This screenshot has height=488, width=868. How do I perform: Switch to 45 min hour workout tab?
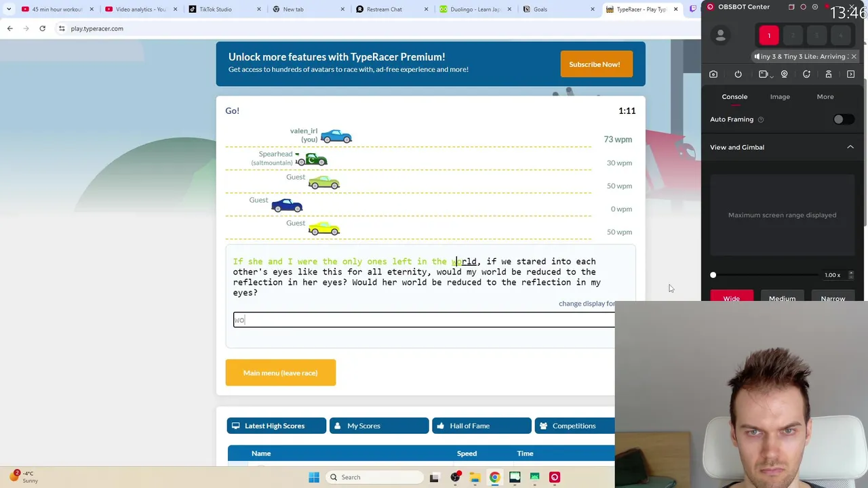point(57,9)
